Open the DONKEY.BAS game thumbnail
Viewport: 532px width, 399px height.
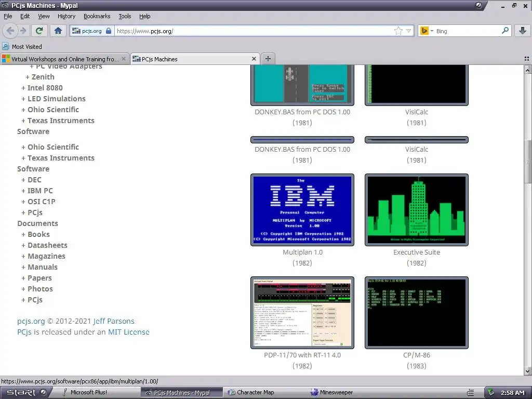pos(302,85)
